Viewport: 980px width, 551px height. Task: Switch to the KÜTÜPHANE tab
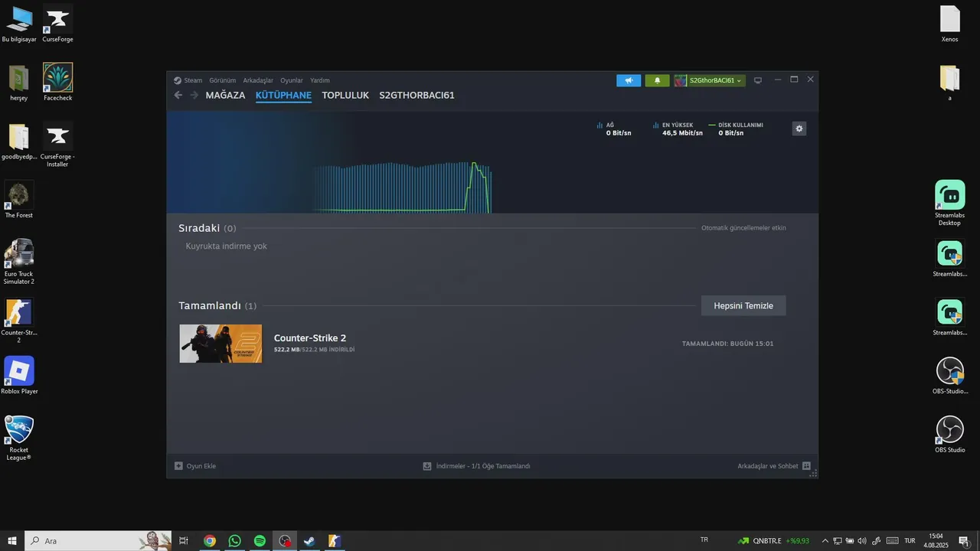[x=283, y=96]
